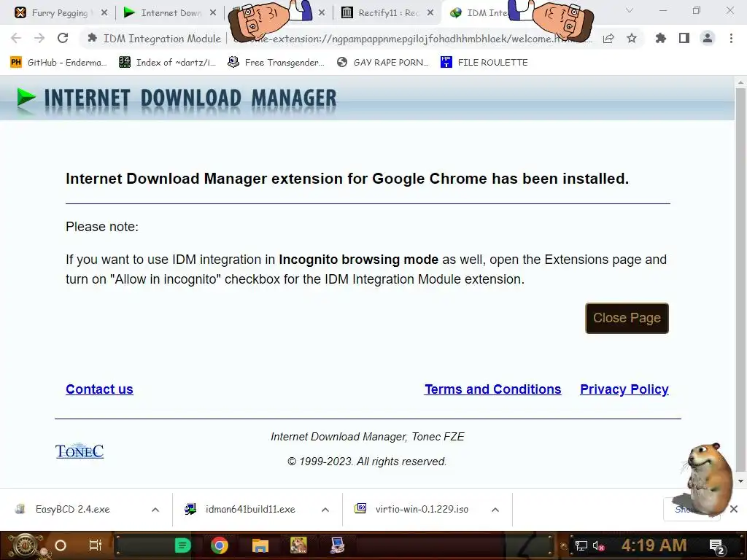Open Cortana circle in the taskbar
The height and width of the screenshot is (560, 747).
coord(61,545)
